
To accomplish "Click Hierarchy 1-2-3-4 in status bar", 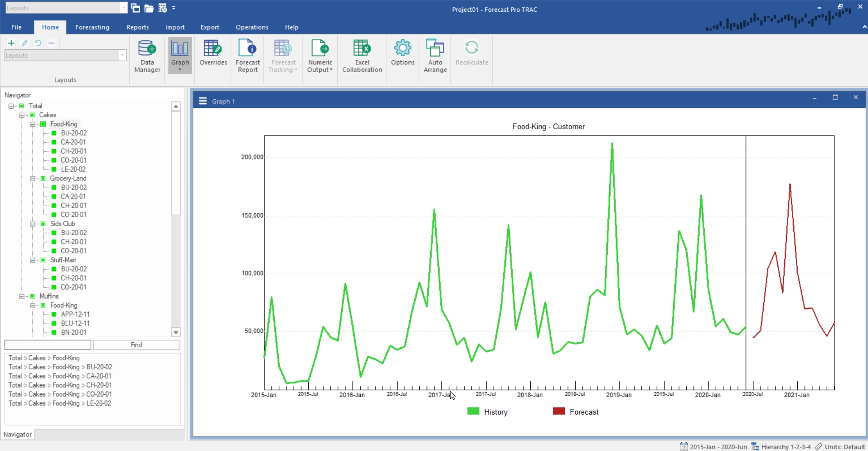I will 786,446.
